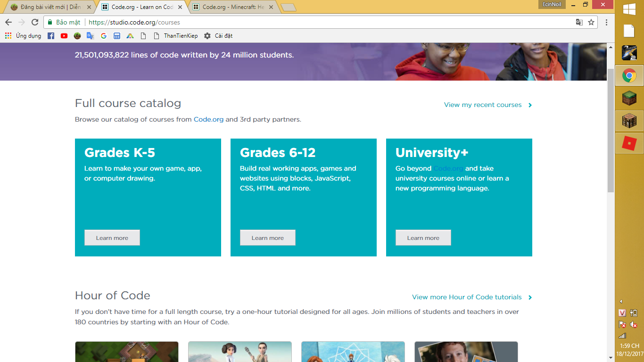Image resolution: width=644 pixels, height=362 pixels.
Task: Open the Minecraft tutorial thumbnail
Action: pos(127,352)
